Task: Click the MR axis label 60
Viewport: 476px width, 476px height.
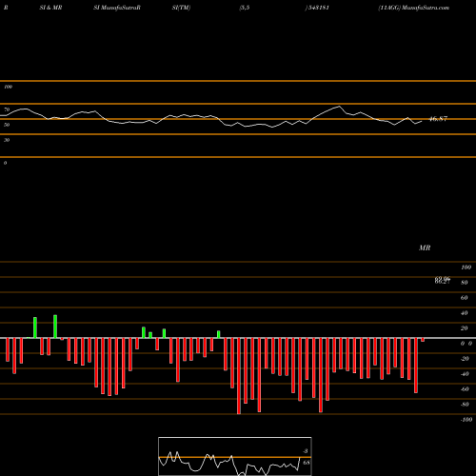Action: click(464, 298)
